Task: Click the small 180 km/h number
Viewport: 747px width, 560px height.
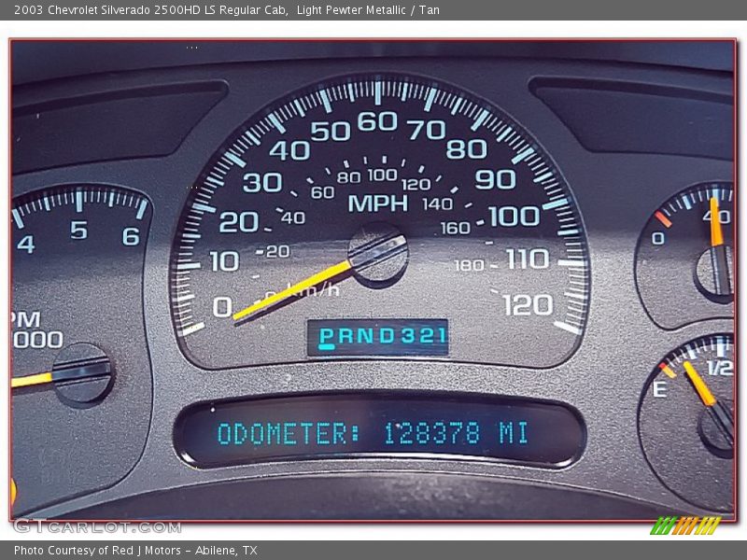Action: pos(470,265)
